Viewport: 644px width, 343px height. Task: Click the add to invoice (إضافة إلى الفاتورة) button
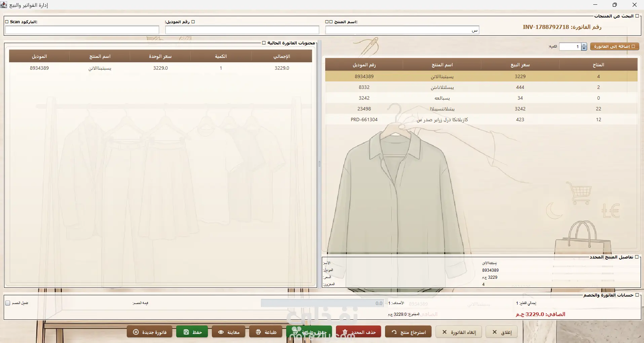click(615, 46)
